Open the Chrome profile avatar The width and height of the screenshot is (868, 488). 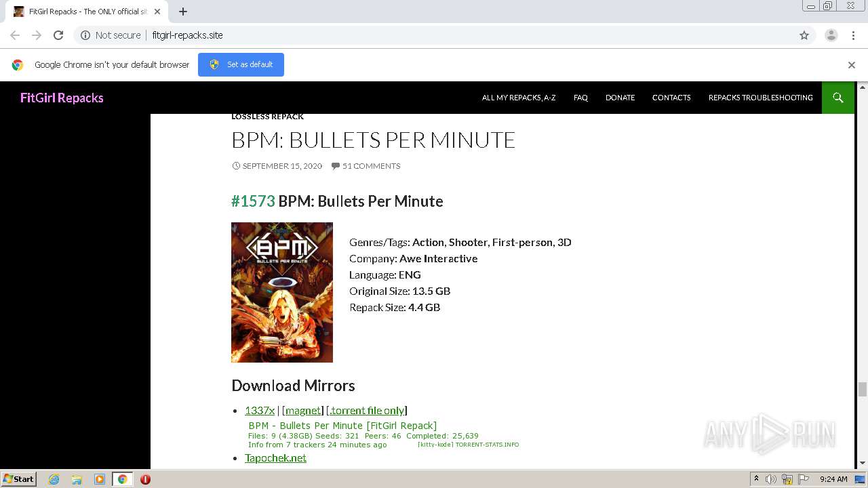pos(831,35)
